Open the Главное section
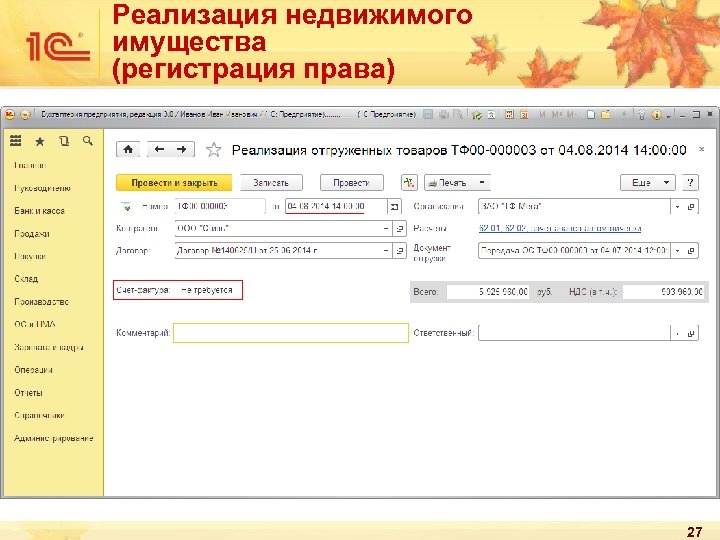Image resolution: width=720 pixels, height=540 pixels. point(30,165)
